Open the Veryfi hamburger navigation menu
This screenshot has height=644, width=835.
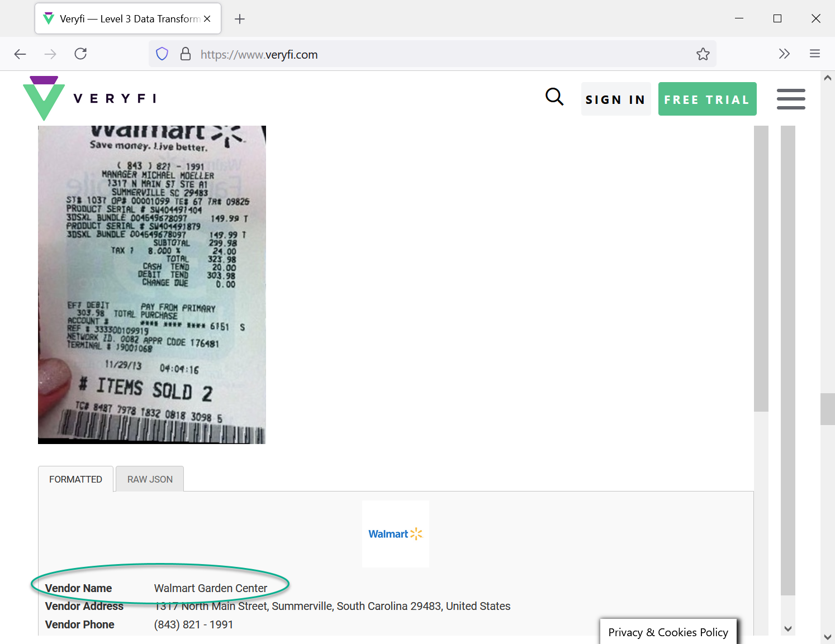tap(791, 99)
